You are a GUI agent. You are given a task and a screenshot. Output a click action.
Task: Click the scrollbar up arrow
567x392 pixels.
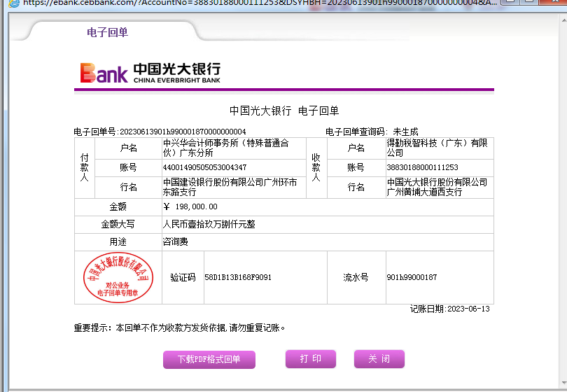pos(563,20)
